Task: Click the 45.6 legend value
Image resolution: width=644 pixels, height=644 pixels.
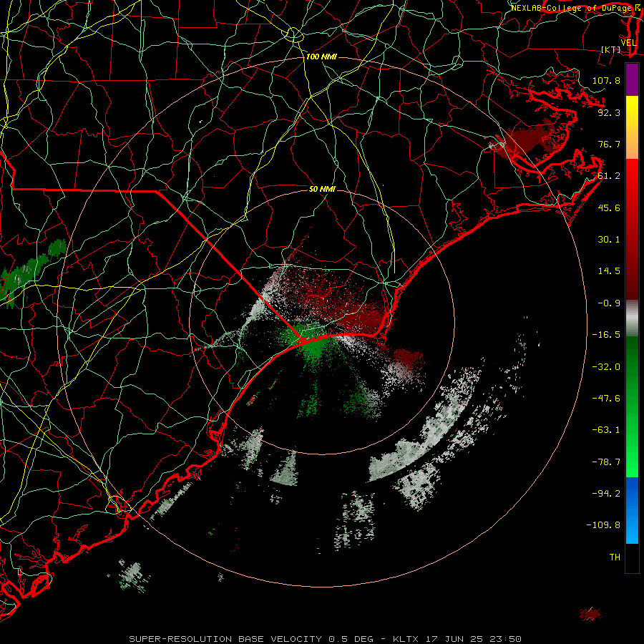Action: point(609,208)
